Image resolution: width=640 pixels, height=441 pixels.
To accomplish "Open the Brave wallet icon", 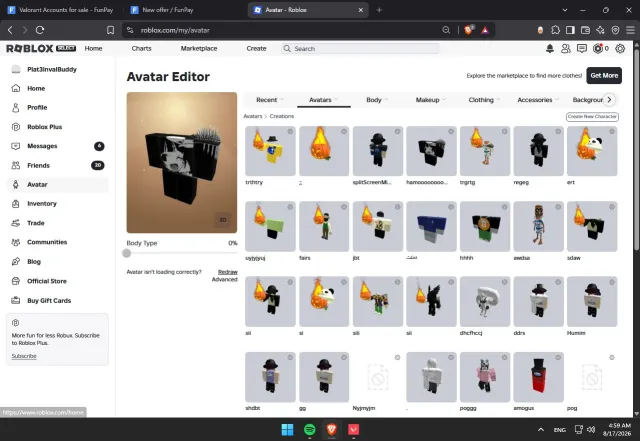I will pos(585,30).
